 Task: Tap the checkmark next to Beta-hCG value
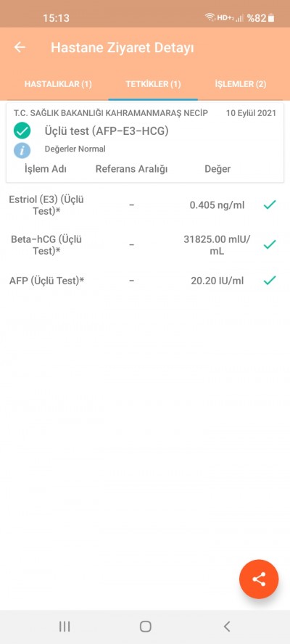click(270, 245)
